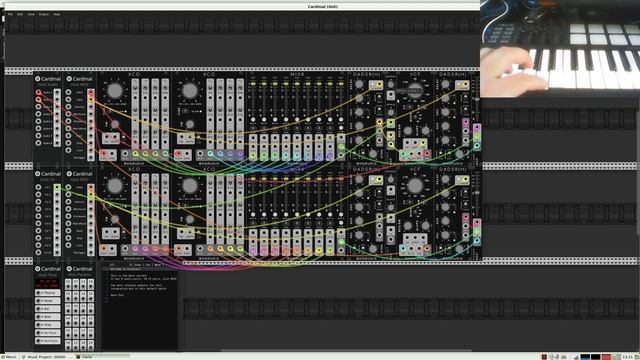Screen dimensions: 640x360
Task: Click red time display on Host Time
Action: pyautogui.click(x=47, y=283)
